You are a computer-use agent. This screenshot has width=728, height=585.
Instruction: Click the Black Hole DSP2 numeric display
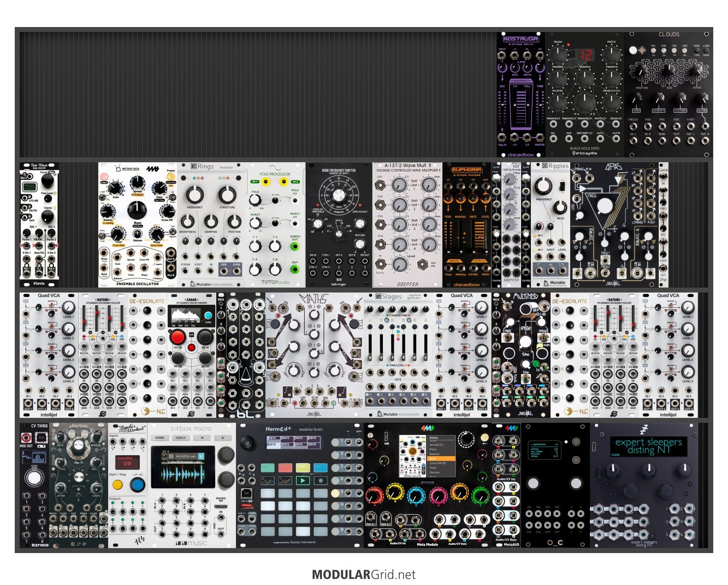click(584, 55)
